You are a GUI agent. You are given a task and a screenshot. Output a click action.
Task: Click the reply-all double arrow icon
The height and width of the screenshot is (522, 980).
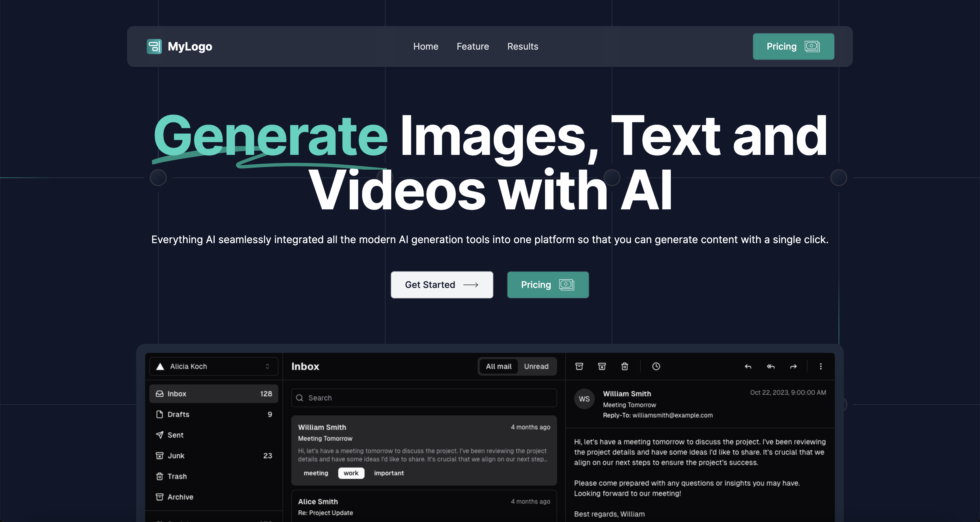coord(771,366)
